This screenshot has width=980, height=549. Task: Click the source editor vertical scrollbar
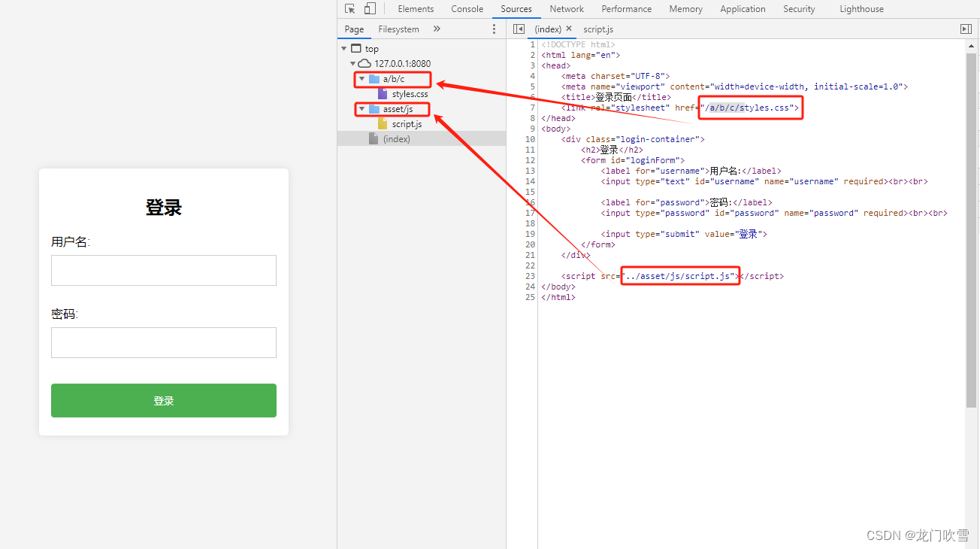tap(971, 226)
